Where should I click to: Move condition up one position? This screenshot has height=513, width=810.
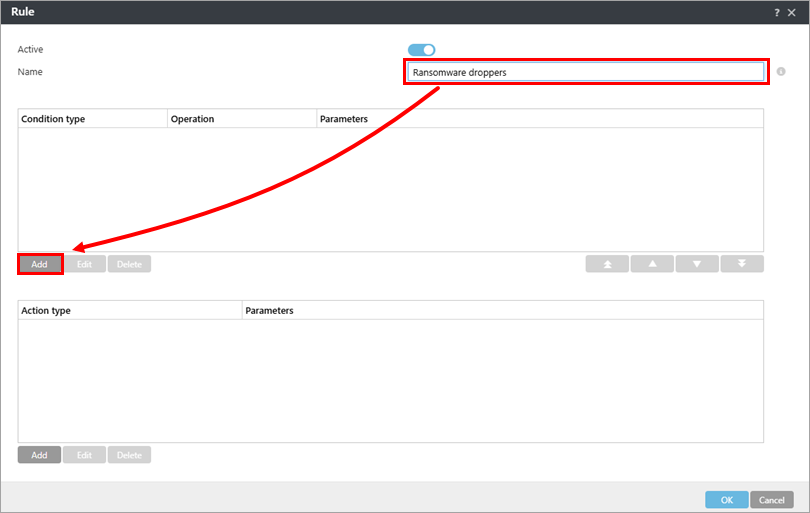(x=652, y=264)
